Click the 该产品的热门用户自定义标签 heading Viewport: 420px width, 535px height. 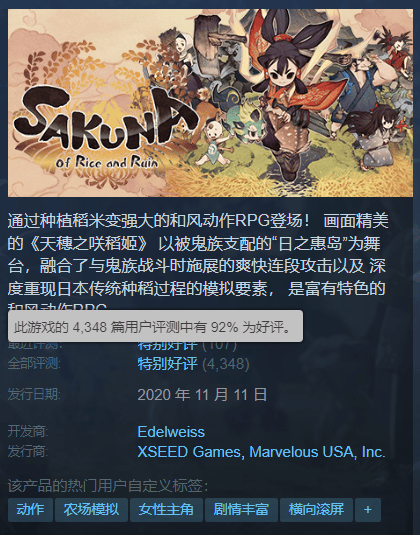pos(108,486)
